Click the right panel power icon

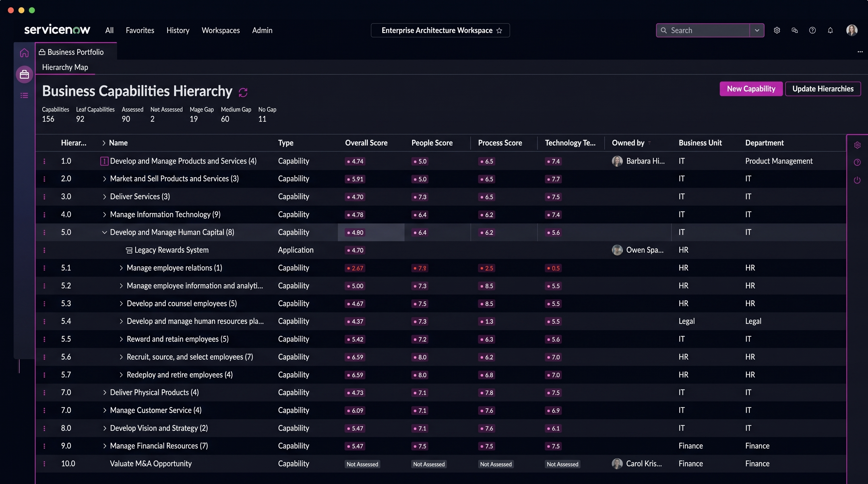coord(857,180)
